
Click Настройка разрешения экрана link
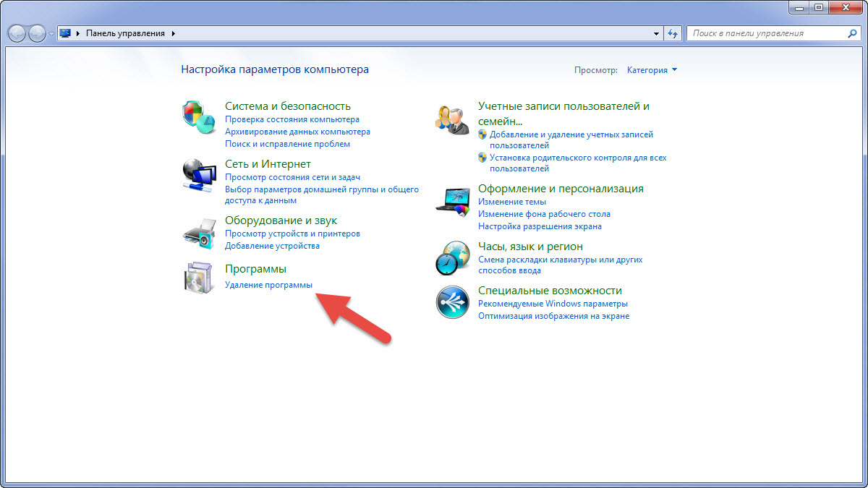[x=540, y=226]
